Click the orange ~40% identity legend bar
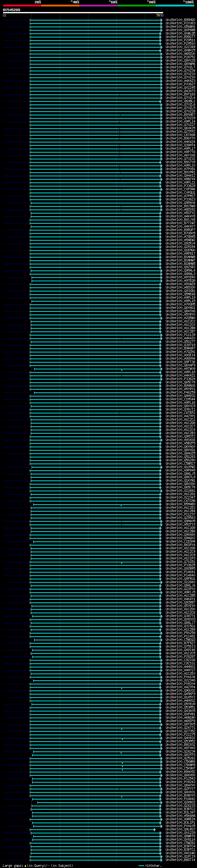The height and width of the screenshot is (868, 197). coord(60,6)
